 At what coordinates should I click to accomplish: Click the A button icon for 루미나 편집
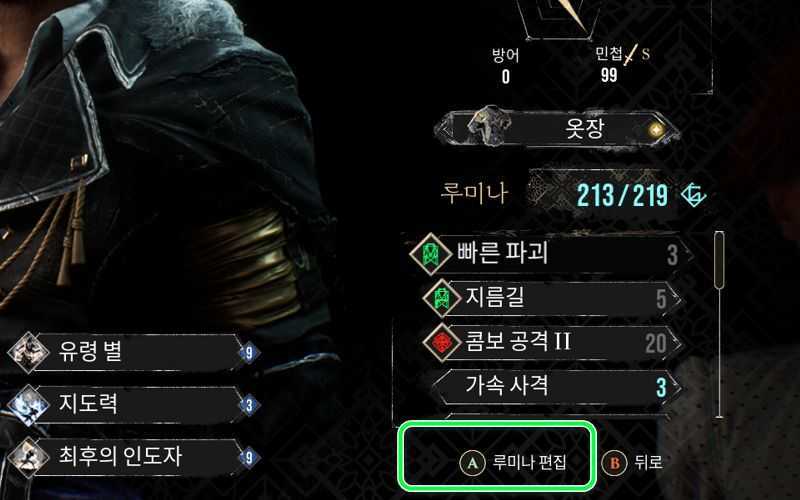tap(472, 463)
